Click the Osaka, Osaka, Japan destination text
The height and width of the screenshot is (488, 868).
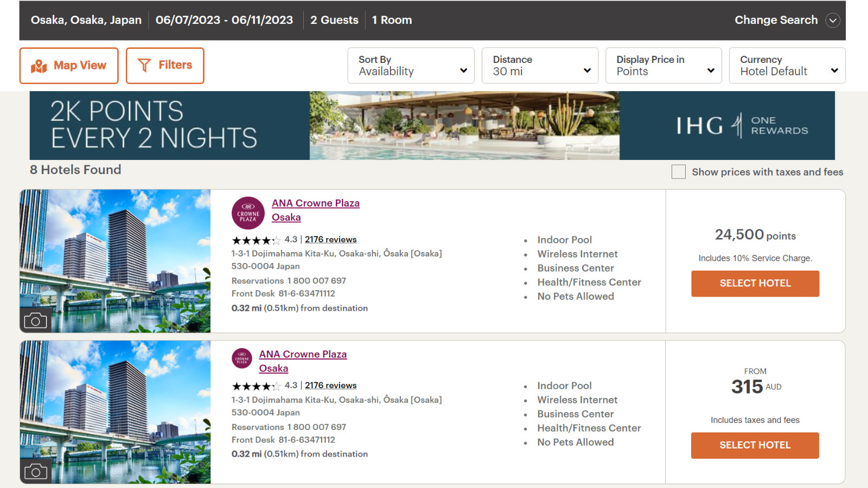[86, 20]
